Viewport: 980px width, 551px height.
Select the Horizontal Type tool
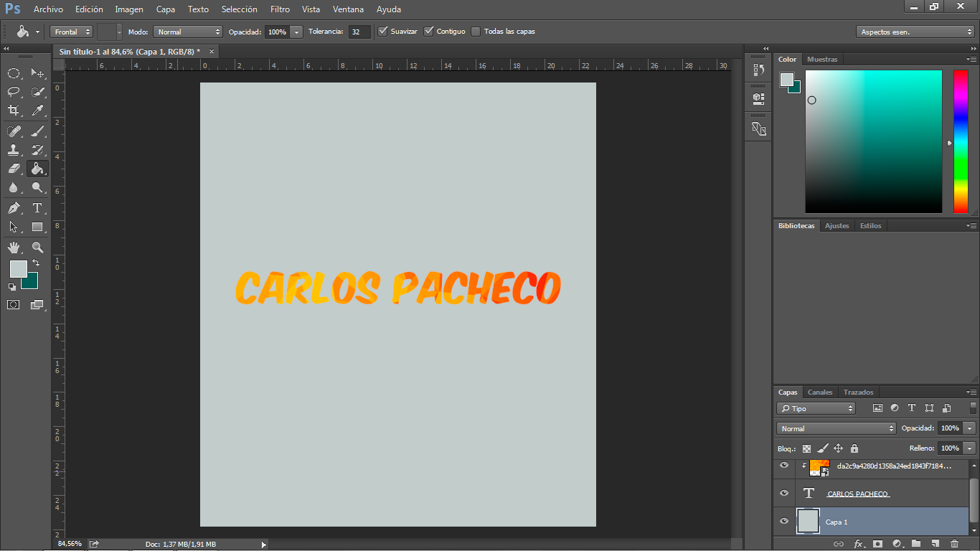37,208
